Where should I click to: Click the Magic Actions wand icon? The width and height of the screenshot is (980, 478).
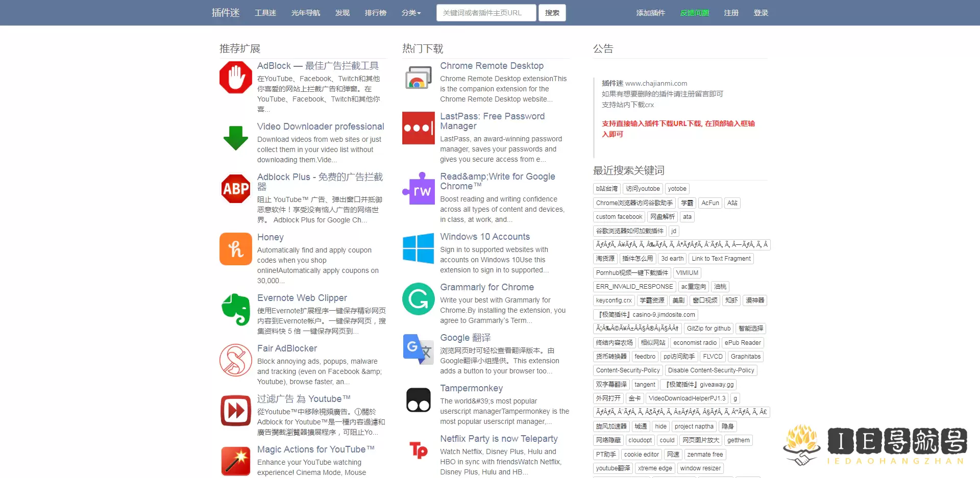click(236, 461)
